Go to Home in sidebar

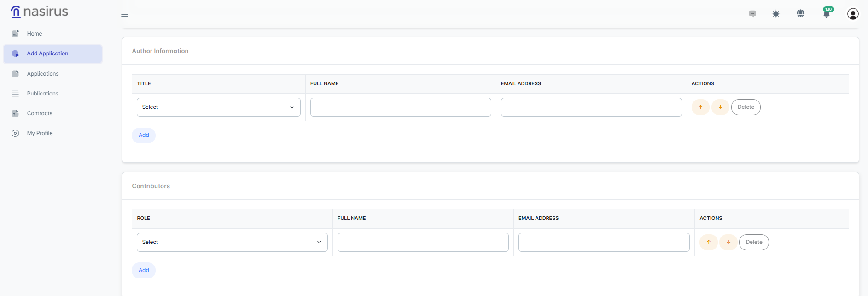(x=35, y=34)
